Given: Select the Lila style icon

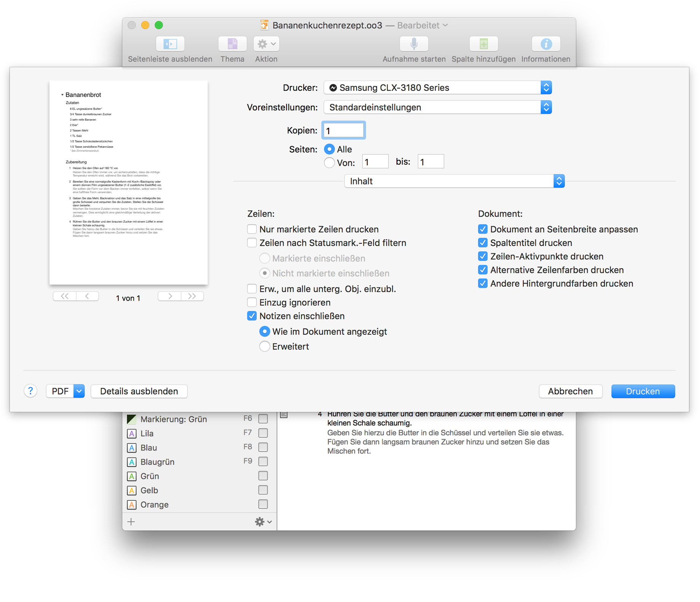Looking at the screenshot, I should click(x=132, y=433).
